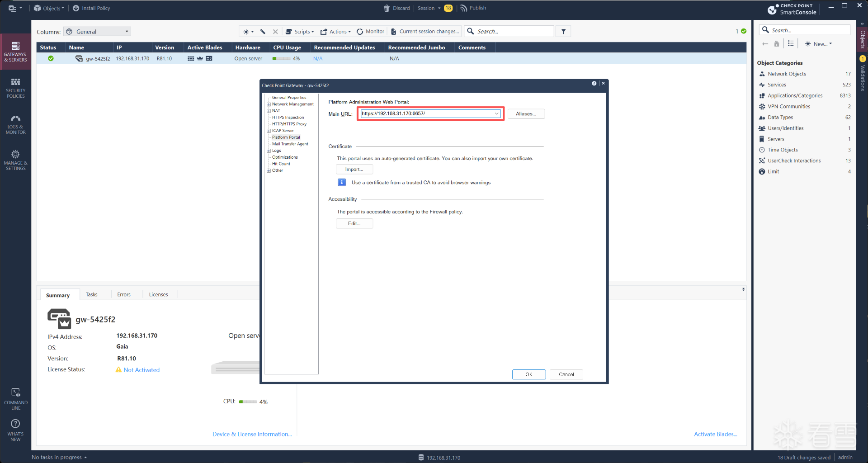Image resolution: width=868 pixels, height=463 pixels.
Task: Switch to the Errors tab
Action: click(124, 295)
